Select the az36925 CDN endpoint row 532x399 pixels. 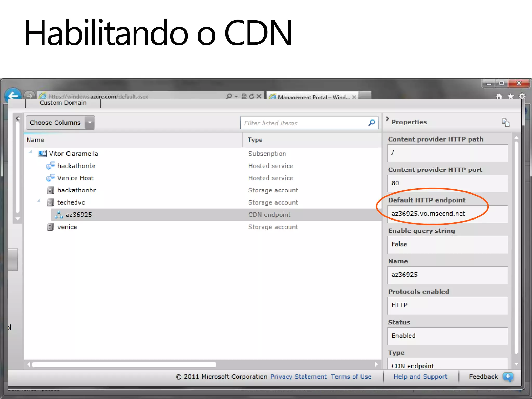click(79, 215)
